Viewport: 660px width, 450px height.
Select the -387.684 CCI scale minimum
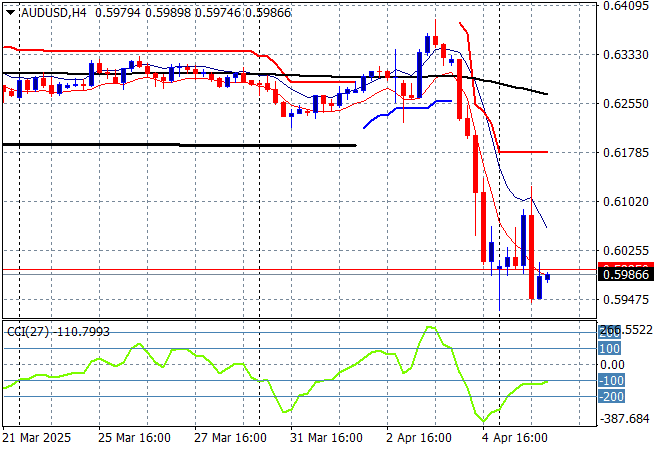click(625, 419)
